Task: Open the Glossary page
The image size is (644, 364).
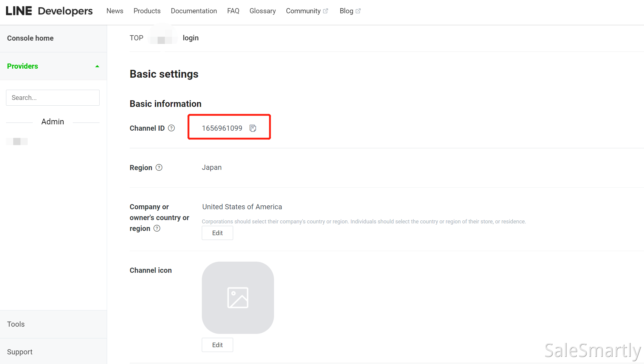Action: coord(262,11)
